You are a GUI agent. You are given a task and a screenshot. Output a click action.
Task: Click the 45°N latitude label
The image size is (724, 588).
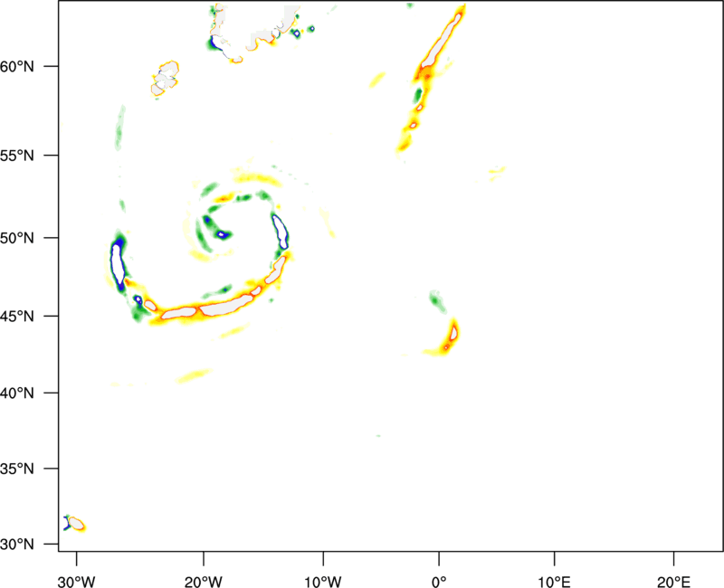click(17, 317)
